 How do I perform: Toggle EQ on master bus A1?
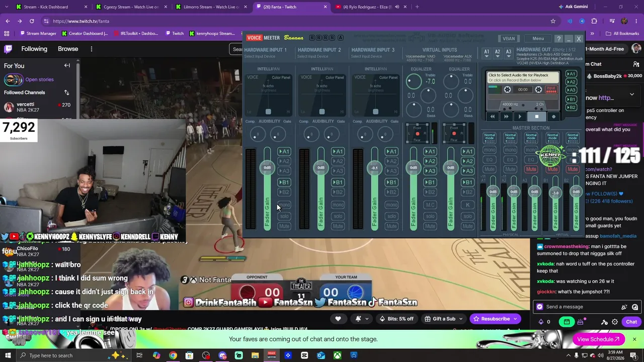(x=490, y=160)
